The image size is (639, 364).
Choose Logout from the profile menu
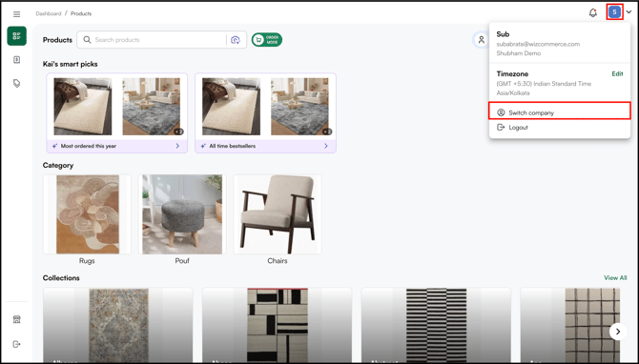[560, 128]
